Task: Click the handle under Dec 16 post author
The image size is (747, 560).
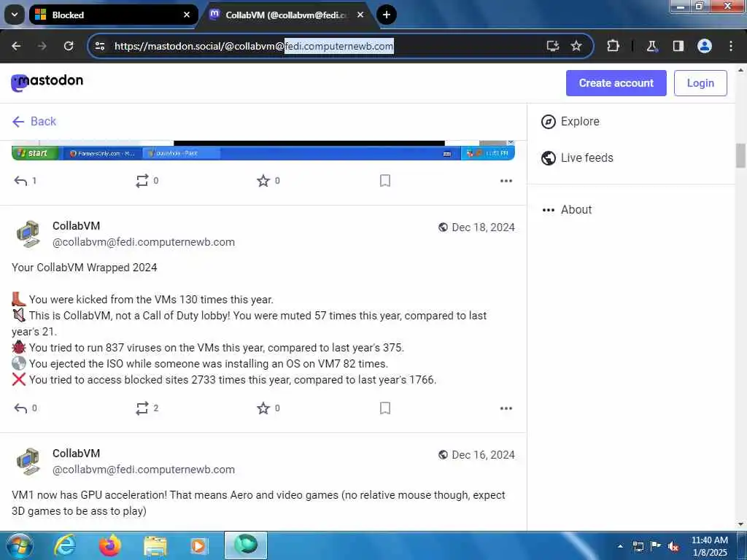Action: tap(144, 470)
